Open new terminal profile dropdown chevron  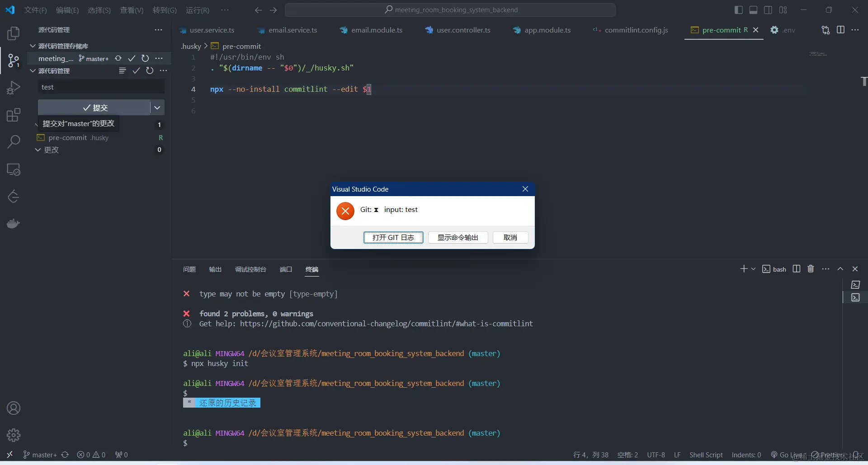pyautogui.click(x=753, y=269)
